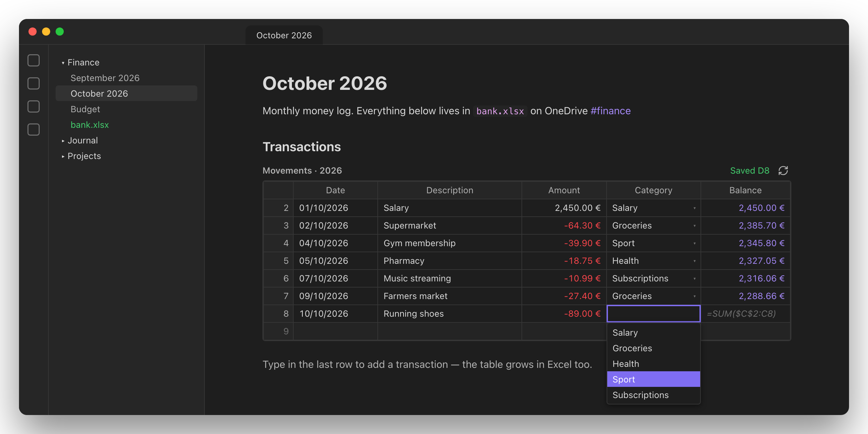Choose Salary from the category dropdown list
The height and width of the screenshot is (434, 868).
(x=653, y=333)
